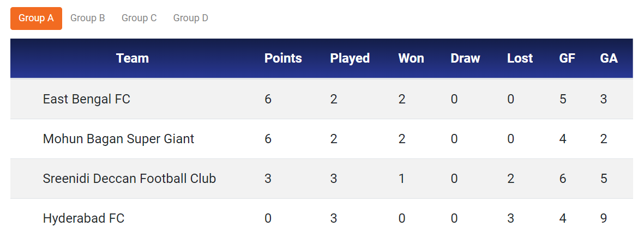644x245 pixels.
Task: Click the Team column header
Action: click(133, 58)
